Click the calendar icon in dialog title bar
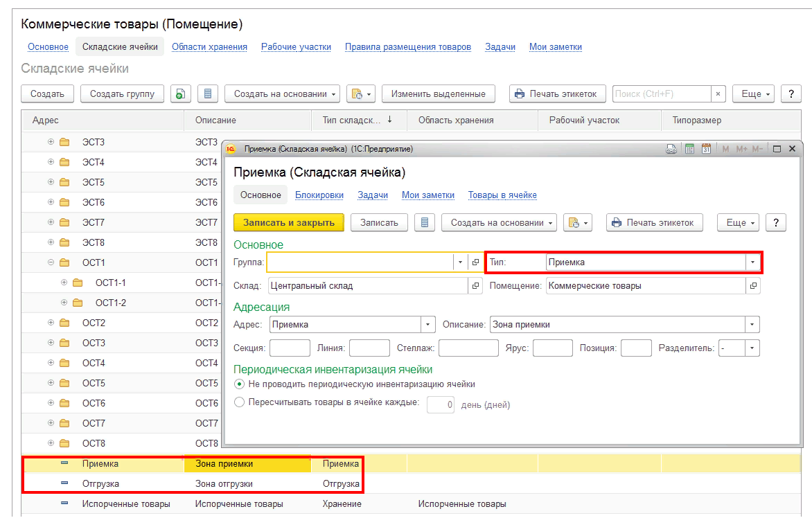 coord(706,149)
